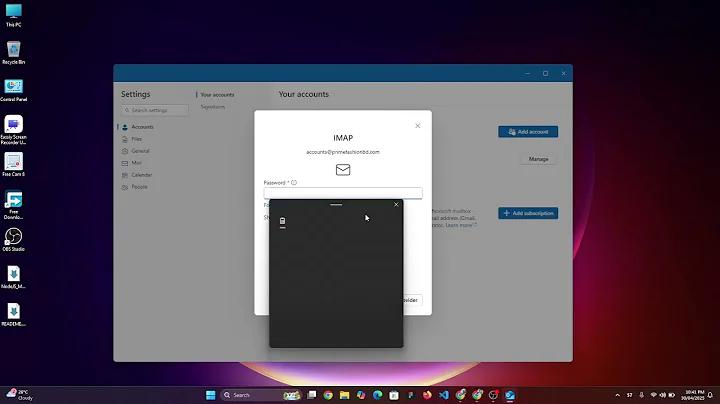The height and width of the screenshot is (404, 720).
Task: Open Control Panel desktop icon
Action: coord(13,90)
